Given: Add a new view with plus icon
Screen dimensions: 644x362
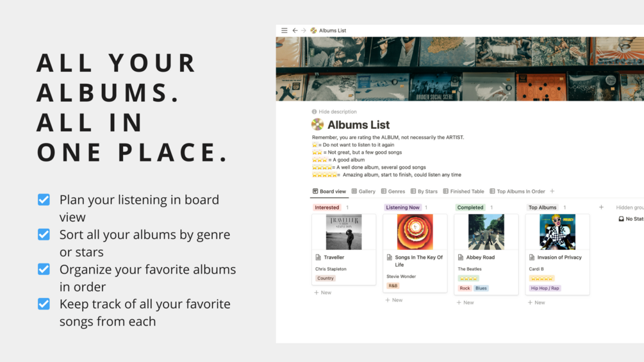Looking at the screenshot, I should [552, 192].
